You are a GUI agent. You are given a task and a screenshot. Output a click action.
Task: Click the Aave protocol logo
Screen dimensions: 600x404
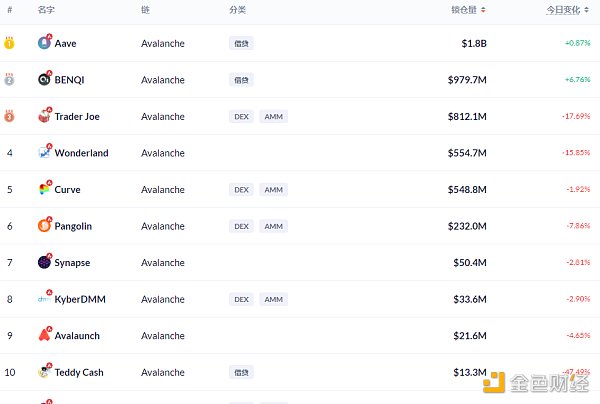click(44, 43)
